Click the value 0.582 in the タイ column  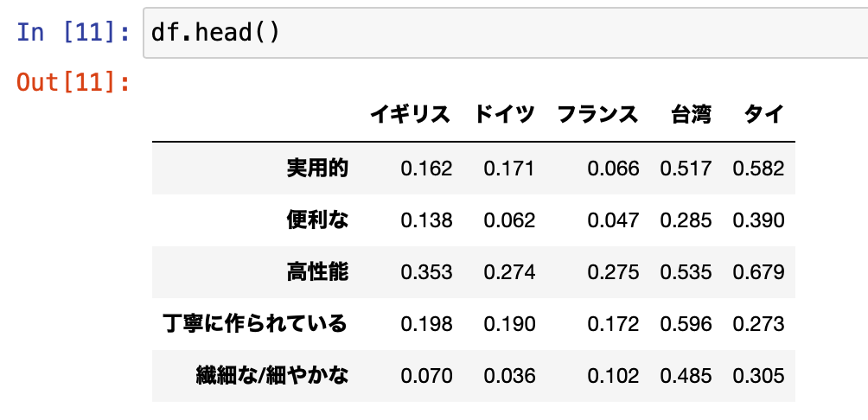pyautogui.click(x=758, y=169)
